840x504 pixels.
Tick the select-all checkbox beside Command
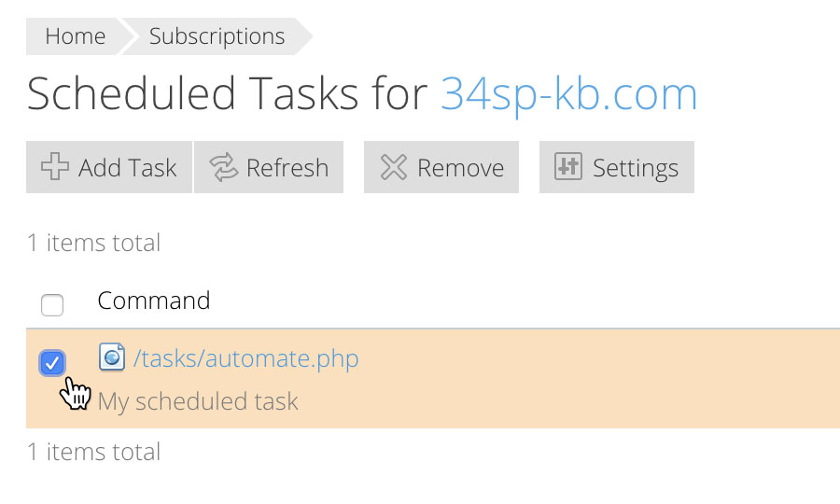point(52,305)
